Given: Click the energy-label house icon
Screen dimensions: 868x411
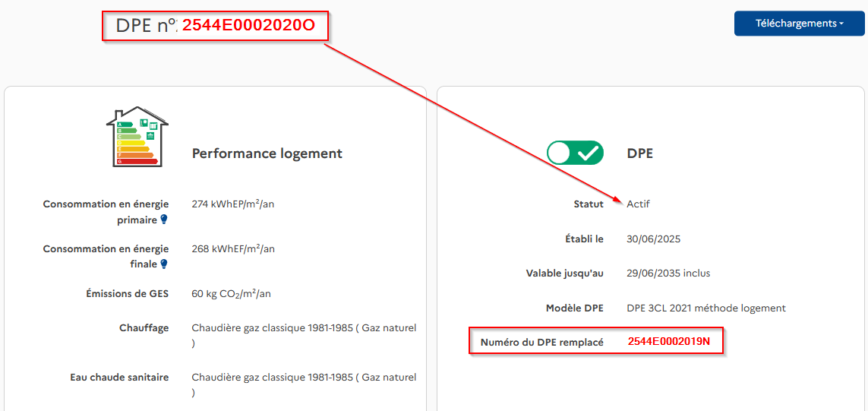Looking at the screenshot, I should click(137, 136).
